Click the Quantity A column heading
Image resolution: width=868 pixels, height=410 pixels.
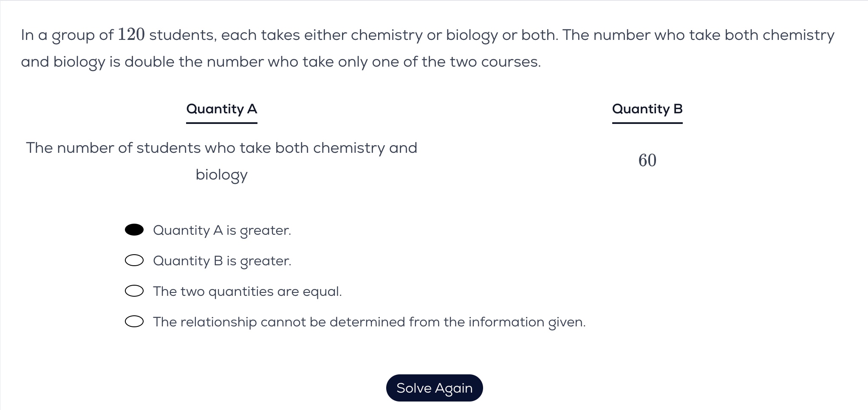coord(222,109)
